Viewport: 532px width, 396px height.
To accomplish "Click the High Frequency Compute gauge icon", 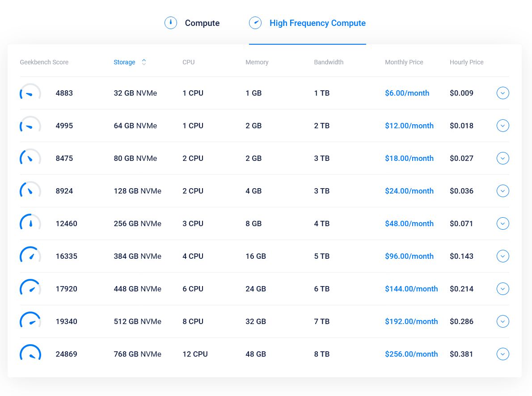I will click(255, 23).
